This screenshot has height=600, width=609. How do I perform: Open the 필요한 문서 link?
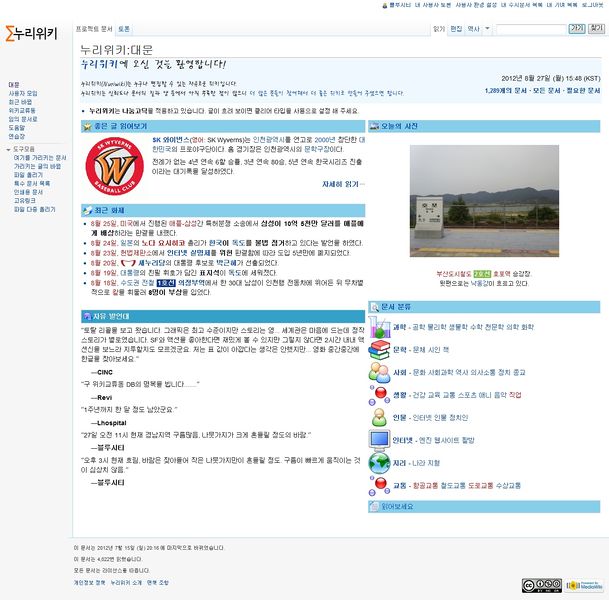(583, 90)
